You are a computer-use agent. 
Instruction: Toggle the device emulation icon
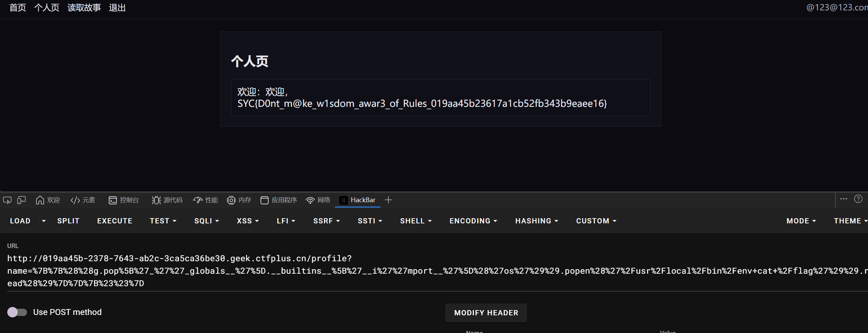21,200
